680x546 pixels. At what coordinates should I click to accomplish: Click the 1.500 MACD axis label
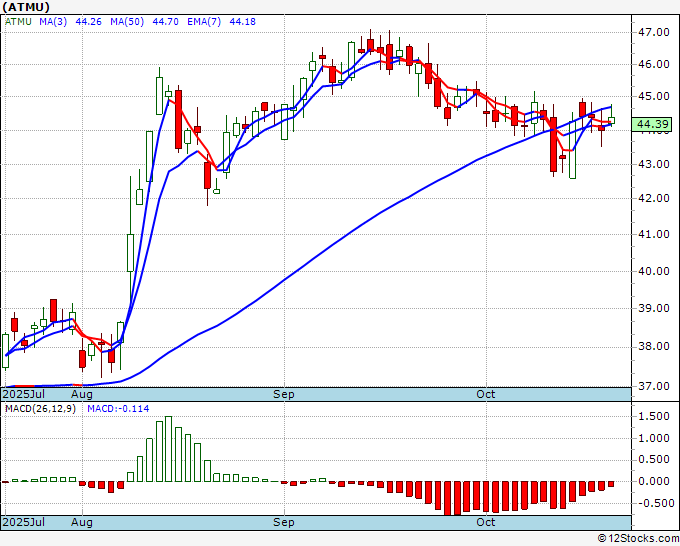pyautogui.click(x=654, y=416)
